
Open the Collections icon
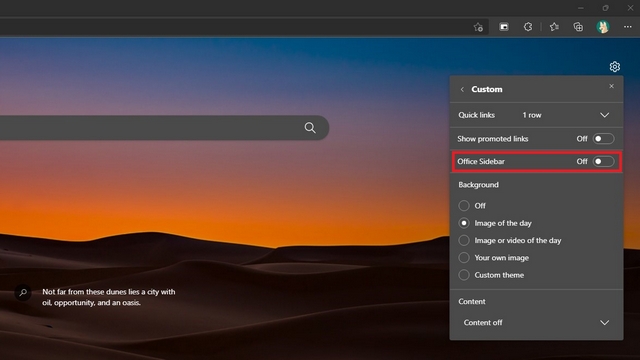coord(578,27)
